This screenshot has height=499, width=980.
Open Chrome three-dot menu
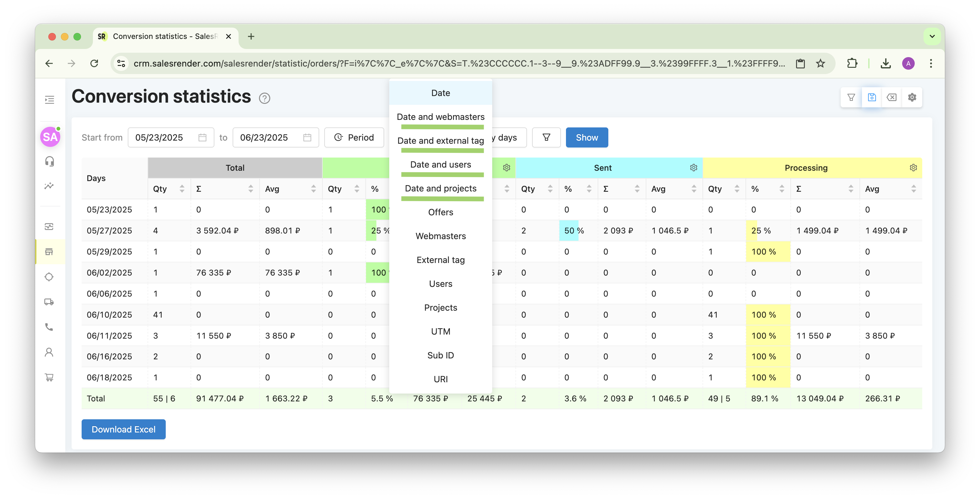(931, 63)
